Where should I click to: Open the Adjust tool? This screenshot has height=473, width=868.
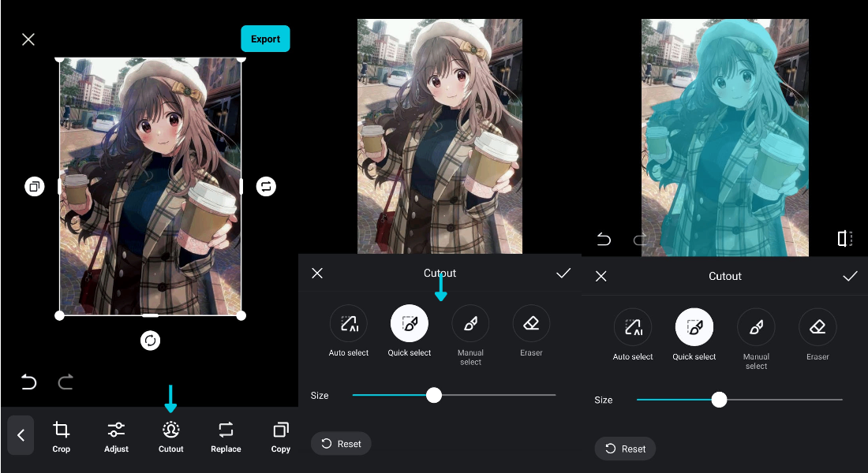(116, 437)
